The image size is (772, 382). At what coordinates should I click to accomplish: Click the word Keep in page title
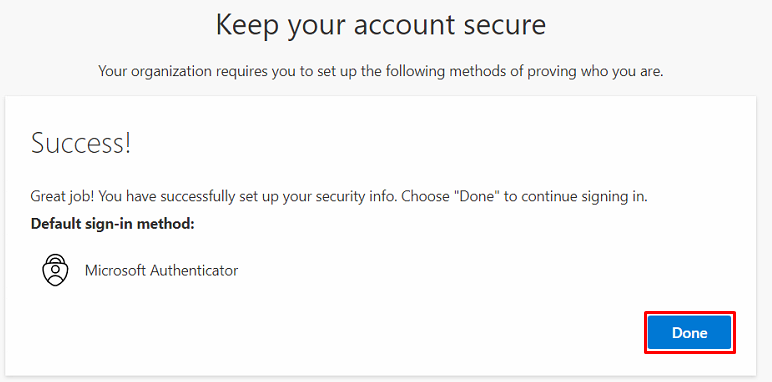[x=248, y=25]
